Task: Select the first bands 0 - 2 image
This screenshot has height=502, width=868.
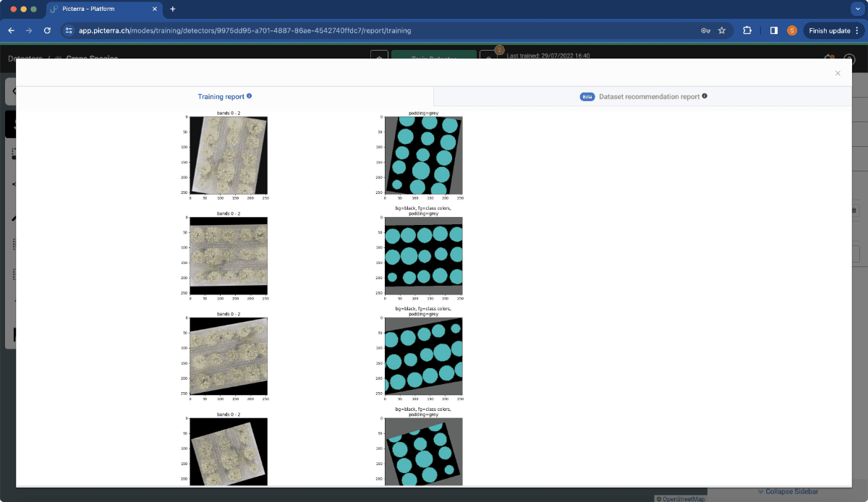Action: [229, 156]
